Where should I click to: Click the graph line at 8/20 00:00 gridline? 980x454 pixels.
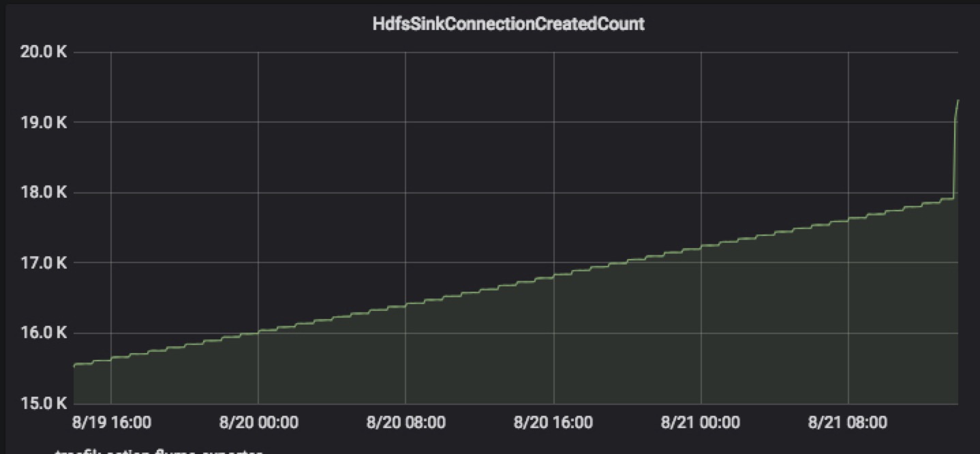(258, 332)
